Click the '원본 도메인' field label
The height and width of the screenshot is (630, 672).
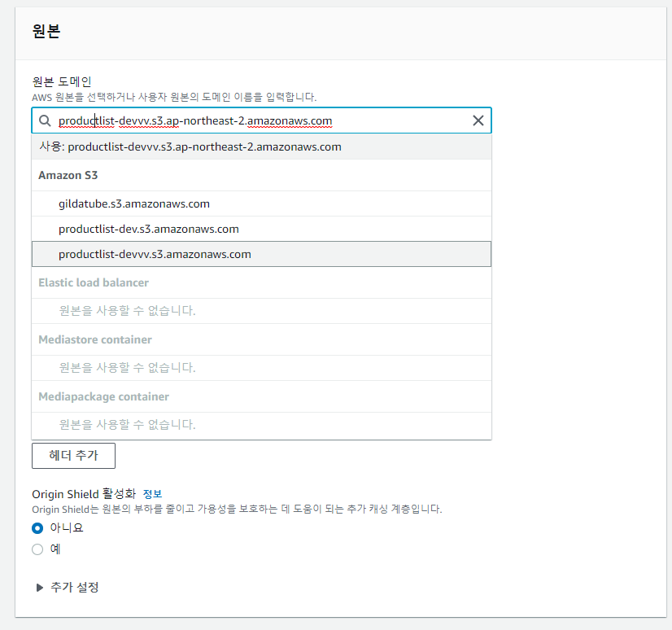tap(62, 81)
